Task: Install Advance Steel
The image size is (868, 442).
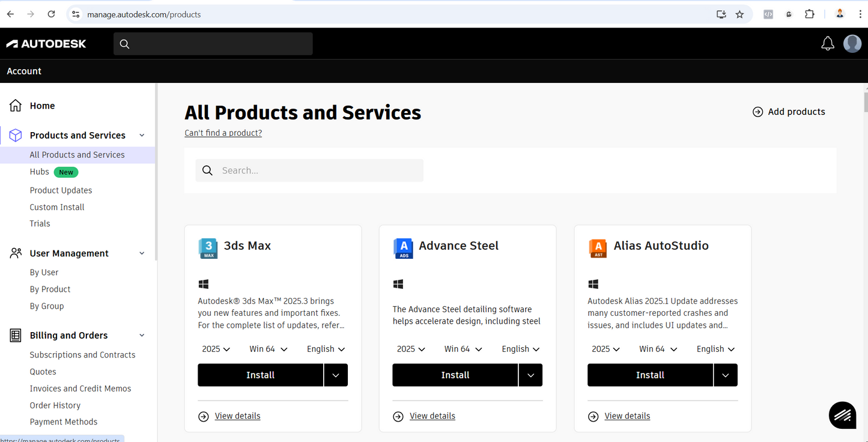Action: click(x=455, y=375)
